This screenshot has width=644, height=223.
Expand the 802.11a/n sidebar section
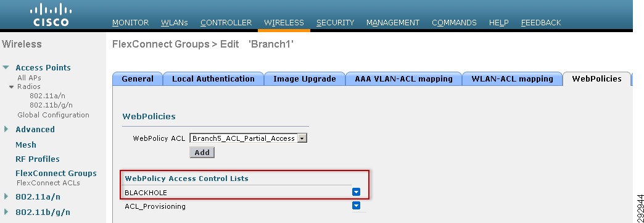[6, 196]
